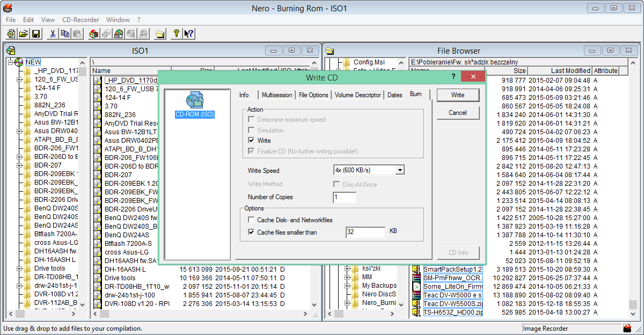Toggle the Write checkbox
This screenshot has width=644, height=335.
coord(251,141)
